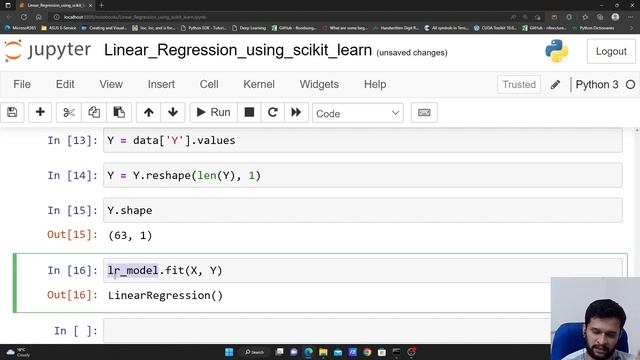Image resolution: width=640 pixels, height=360 pixels.
Task: Click the Out[15] prompt area
Action: (x=72, y=235)
